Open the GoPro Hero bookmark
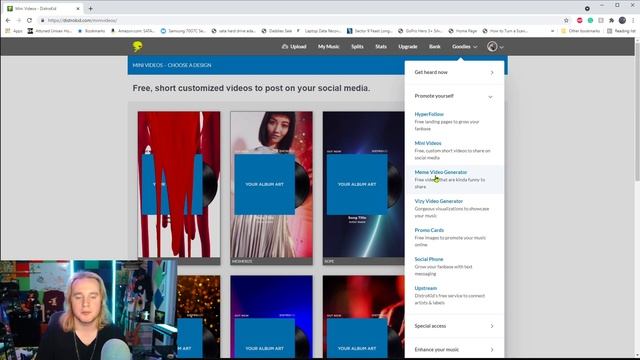Screen dimensions: 640x360 (420, 31)
